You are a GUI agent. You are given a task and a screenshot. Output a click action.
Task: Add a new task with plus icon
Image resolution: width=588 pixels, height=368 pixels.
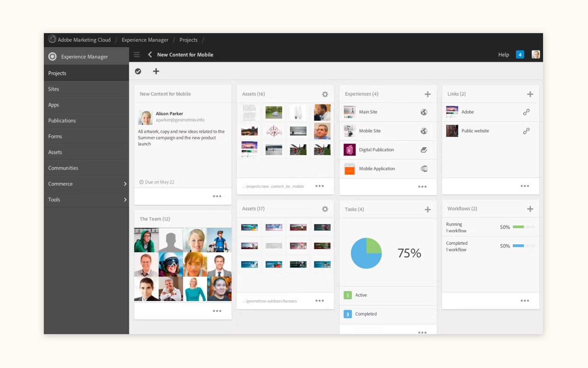427,209
